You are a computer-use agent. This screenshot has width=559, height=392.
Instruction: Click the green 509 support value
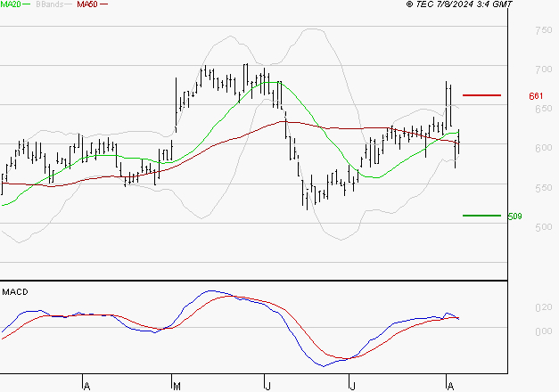(x=514, y=216)
